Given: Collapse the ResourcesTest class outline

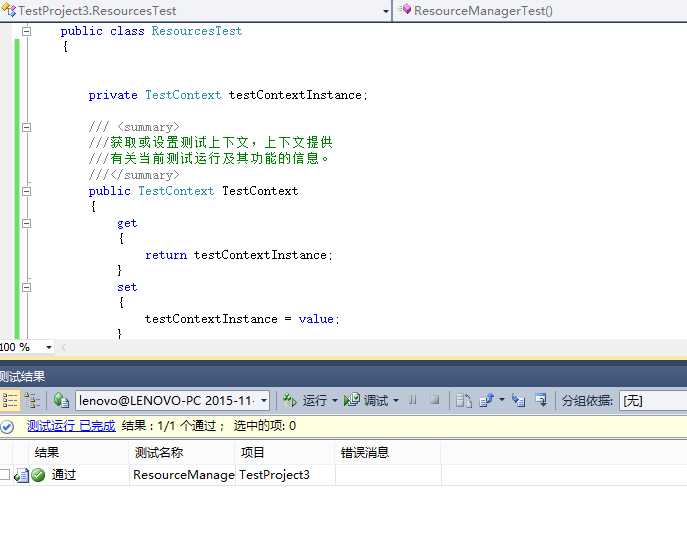Looking at the screenshot, I should coord(27,31).
